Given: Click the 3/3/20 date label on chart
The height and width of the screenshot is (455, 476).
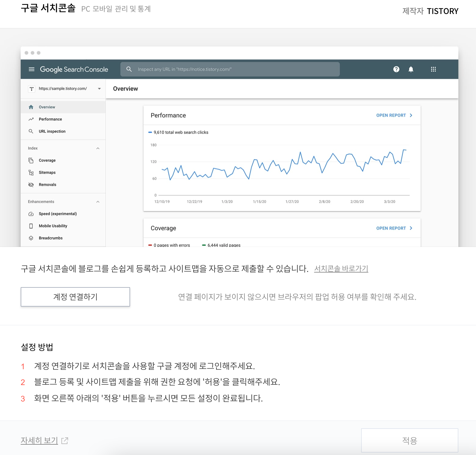Looking at the screenshot, I should coord(390,202).
